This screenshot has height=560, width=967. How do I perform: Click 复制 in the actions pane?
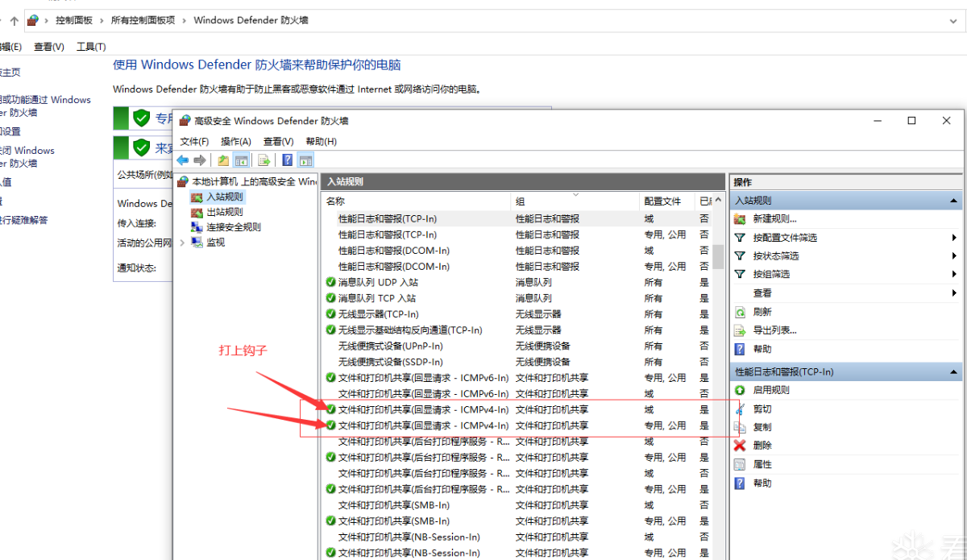762,427
